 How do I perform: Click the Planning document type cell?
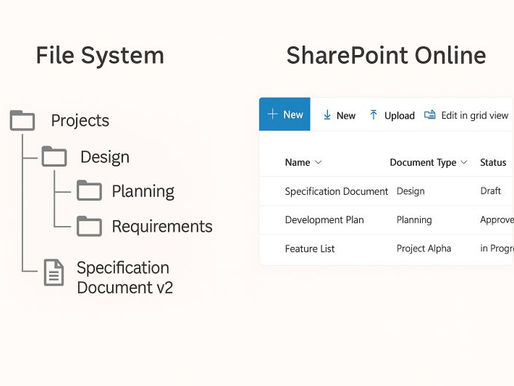click(414, 220)
